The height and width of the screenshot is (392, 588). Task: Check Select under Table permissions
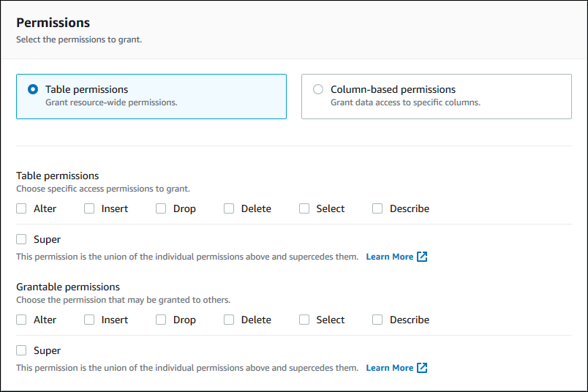click(x=304, y=208)
